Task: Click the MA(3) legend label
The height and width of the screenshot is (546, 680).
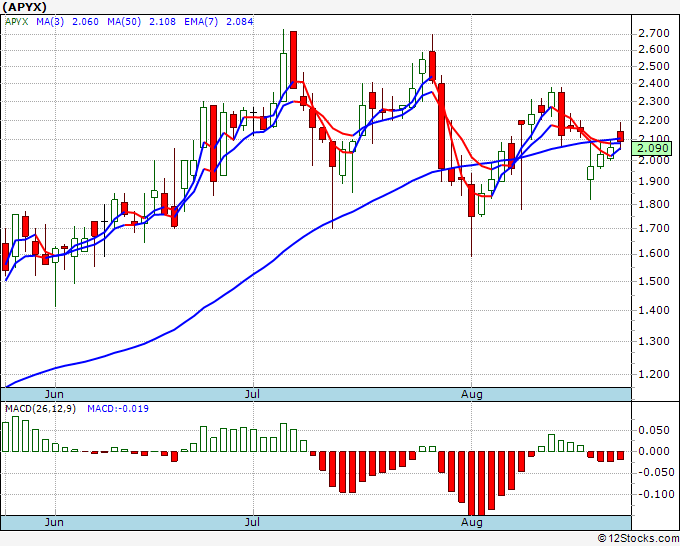Action: [50, 22]
